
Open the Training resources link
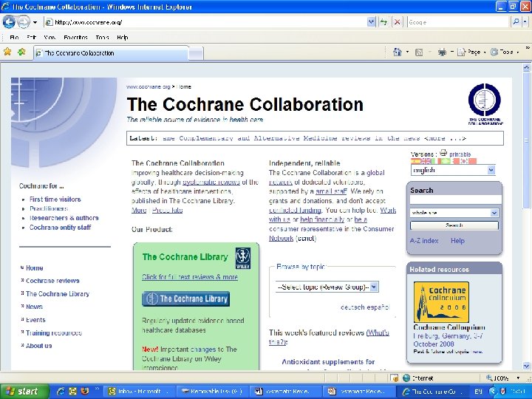tap(54, 332)
